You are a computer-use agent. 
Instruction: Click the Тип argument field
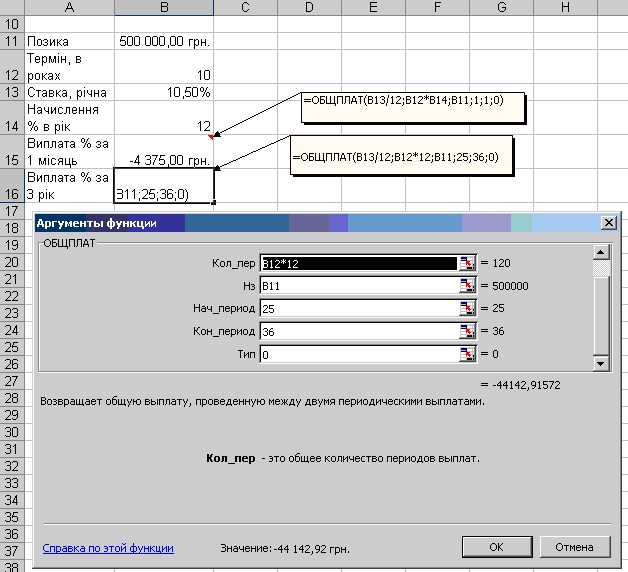click(x=357, y=354)
